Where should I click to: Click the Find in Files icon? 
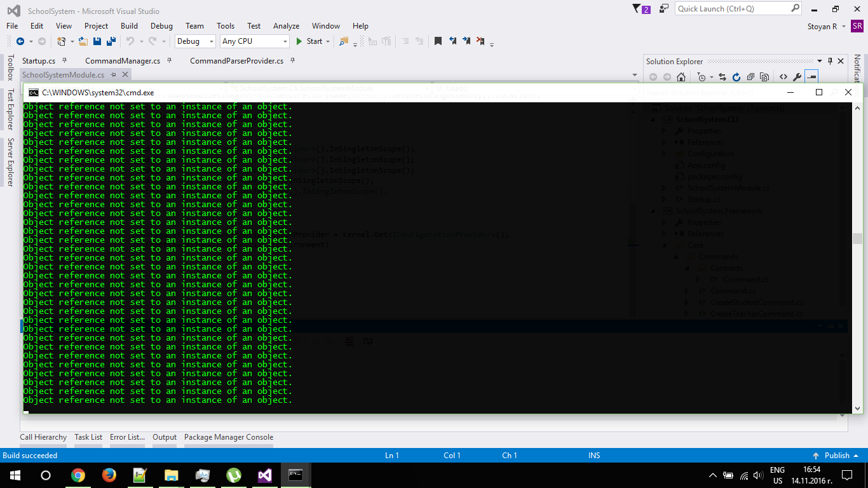[x=344, y=41]
